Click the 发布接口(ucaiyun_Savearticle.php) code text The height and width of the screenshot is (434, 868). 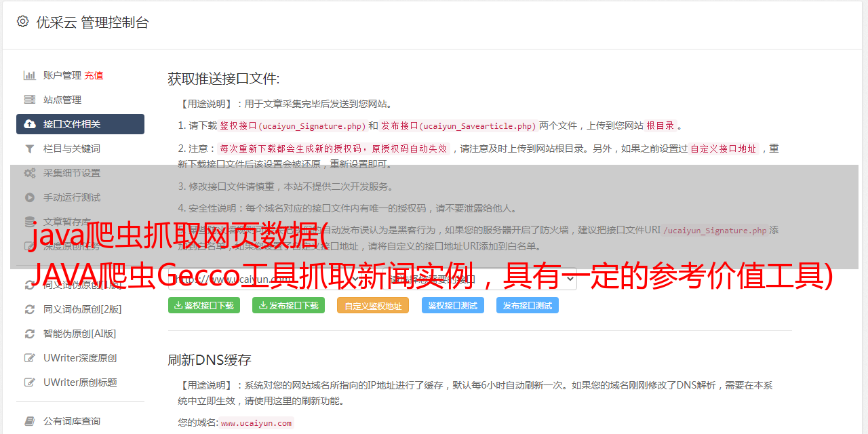click(459, 125)
